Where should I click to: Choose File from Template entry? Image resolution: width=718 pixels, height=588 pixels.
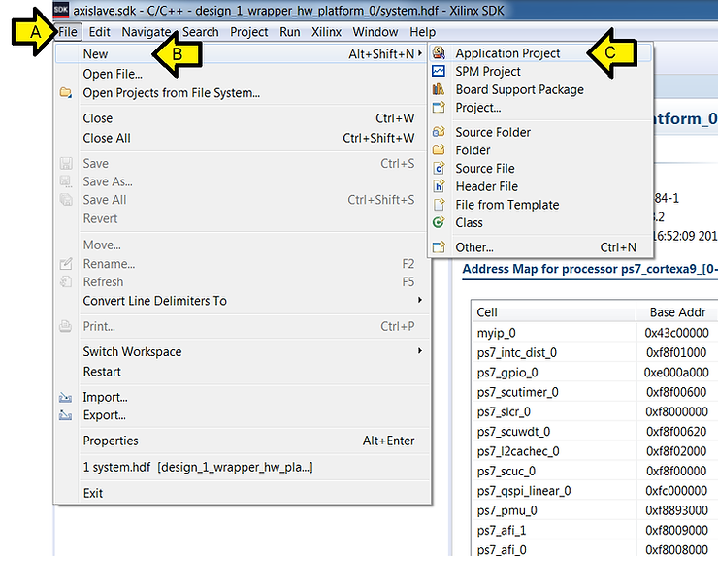(x=540, y=204)
